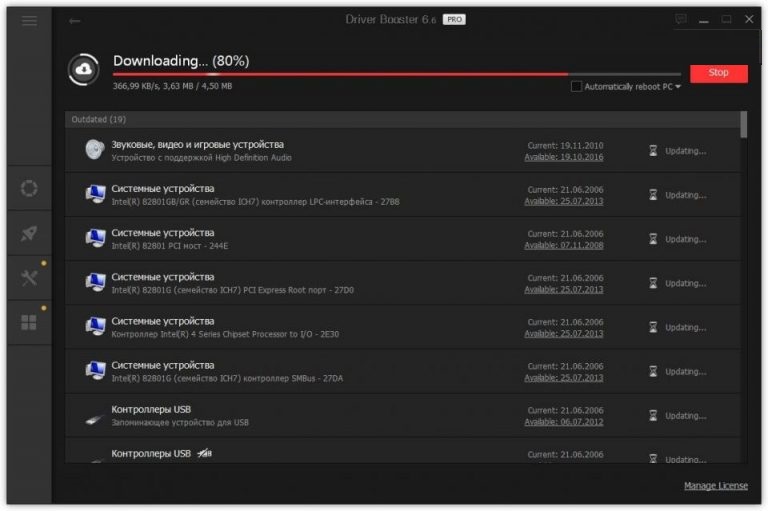Open Available: 07.11.2008 driver link
This screenshot has width=768, height=511.
(x=564, y=245)
